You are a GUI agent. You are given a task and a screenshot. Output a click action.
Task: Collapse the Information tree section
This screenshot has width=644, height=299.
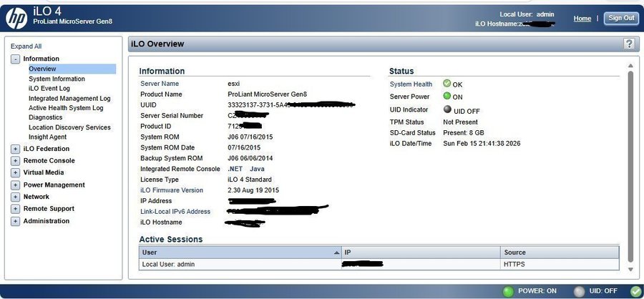pos(15,59)
